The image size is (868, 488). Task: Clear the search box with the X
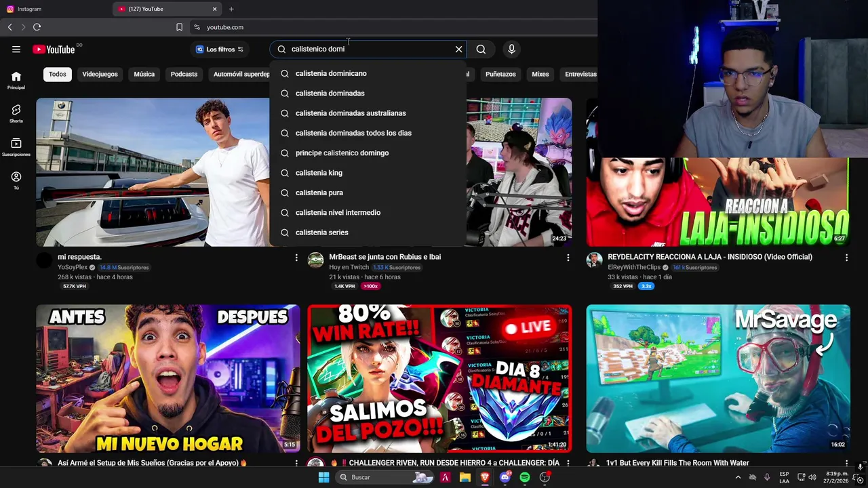click(458, 49)
